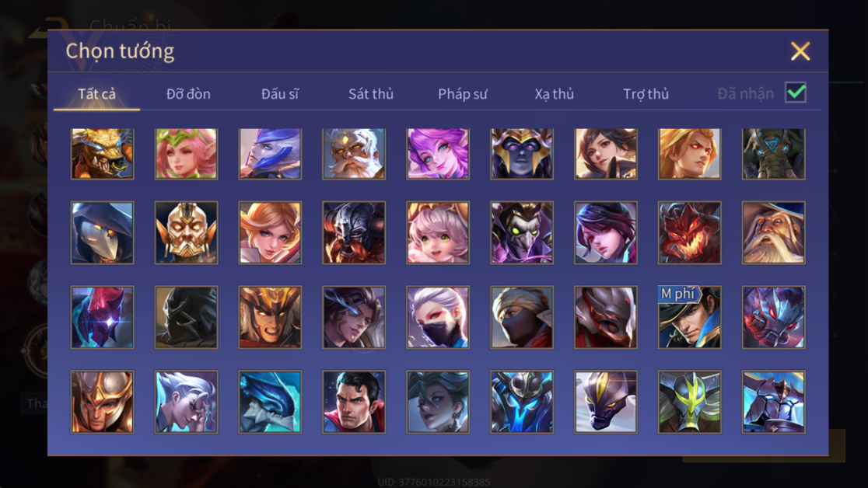
Task: Pick the white-bearded wizard with pointed hat
Action: pos(773,232)
